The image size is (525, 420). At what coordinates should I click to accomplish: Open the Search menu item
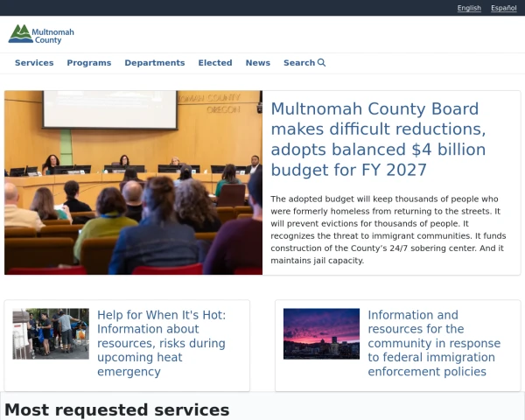tap(304, 63)
